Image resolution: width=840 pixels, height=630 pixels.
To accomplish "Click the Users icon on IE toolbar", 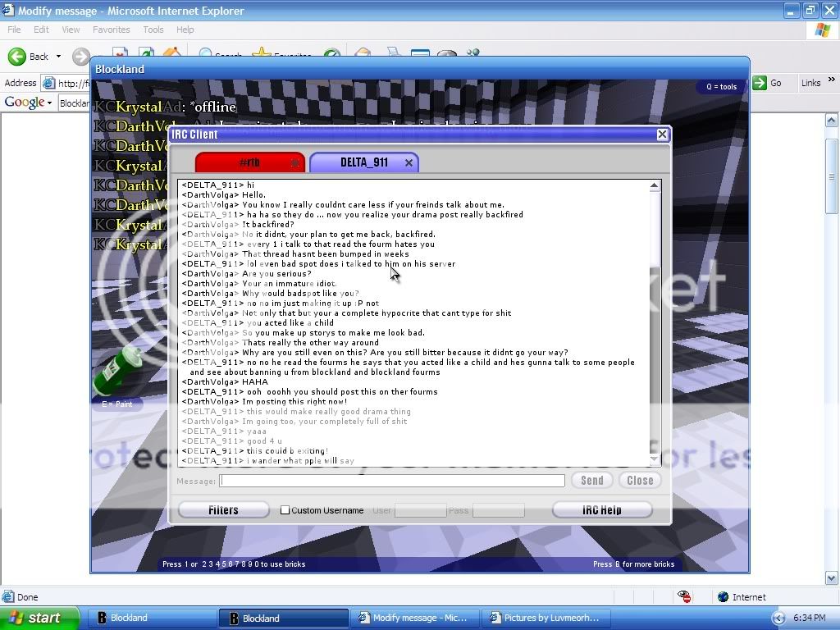I will pyautogui.click(x=473, y=52).
